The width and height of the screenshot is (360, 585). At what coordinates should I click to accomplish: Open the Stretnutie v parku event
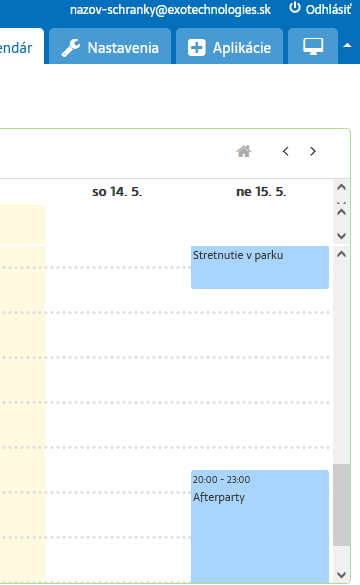tap(260, 267)
